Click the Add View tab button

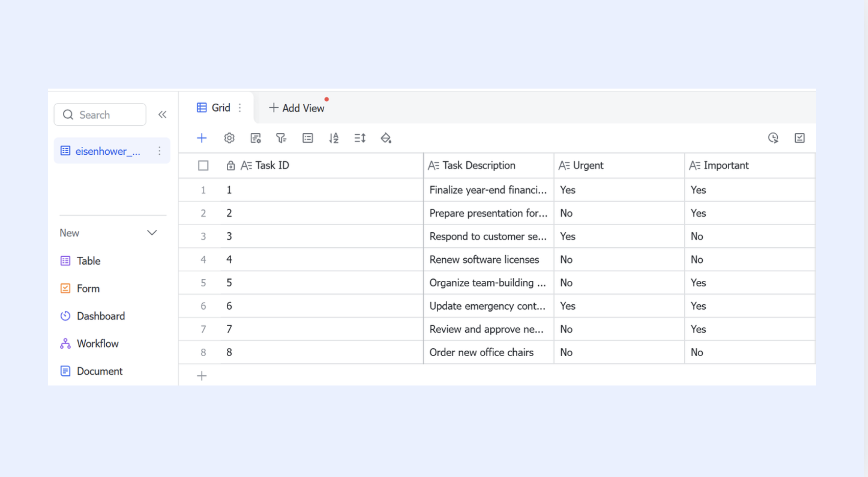click(296, 108)
